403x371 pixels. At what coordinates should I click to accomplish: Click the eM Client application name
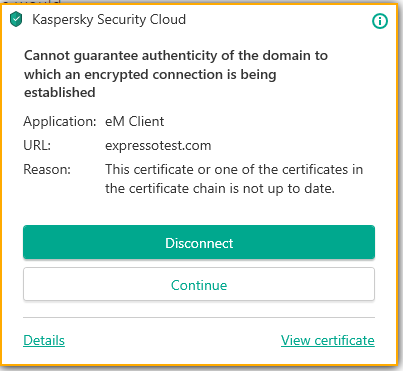pyautogui.click(x=135, y=121)
